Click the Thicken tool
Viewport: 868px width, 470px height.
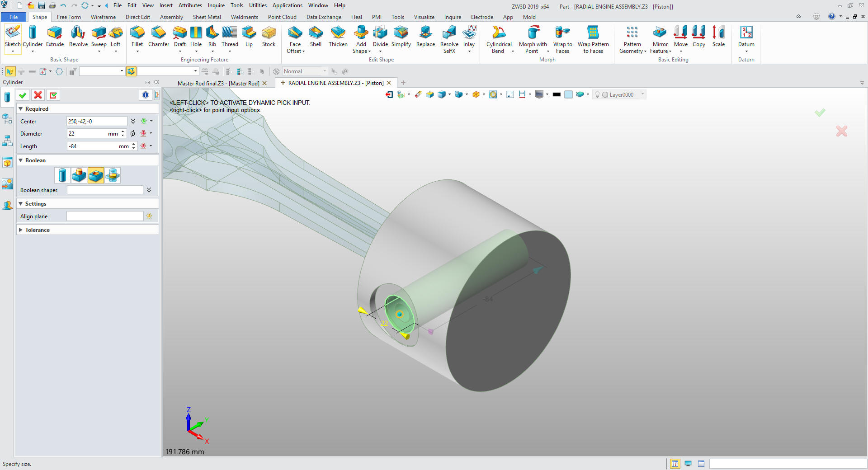pyautogui.click(x=338, y=37)
